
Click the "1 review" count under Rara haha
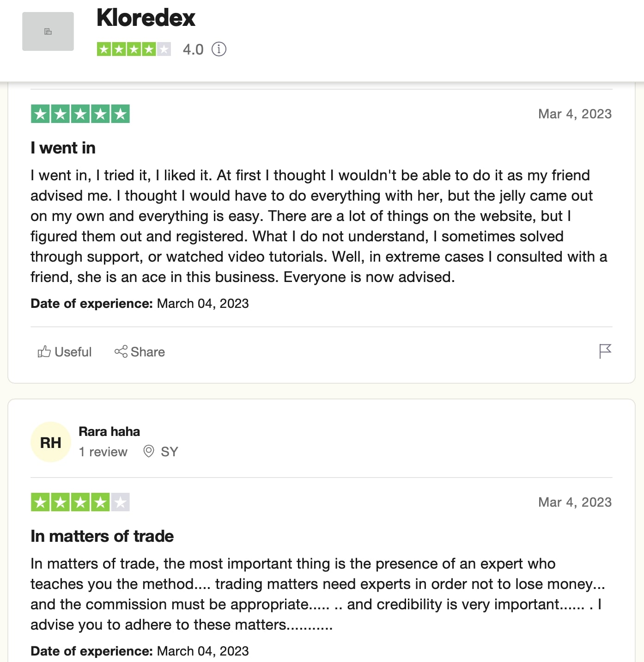(x=103, y=452)
